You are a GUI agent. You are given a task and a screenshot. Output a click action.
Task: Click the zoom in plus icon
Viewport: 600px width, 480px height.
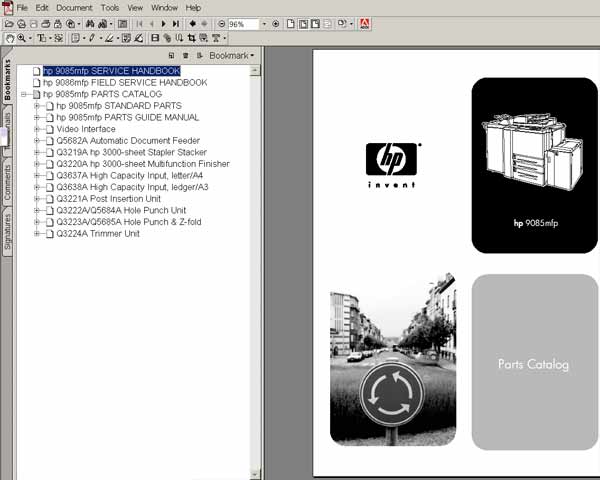[276, 24]
